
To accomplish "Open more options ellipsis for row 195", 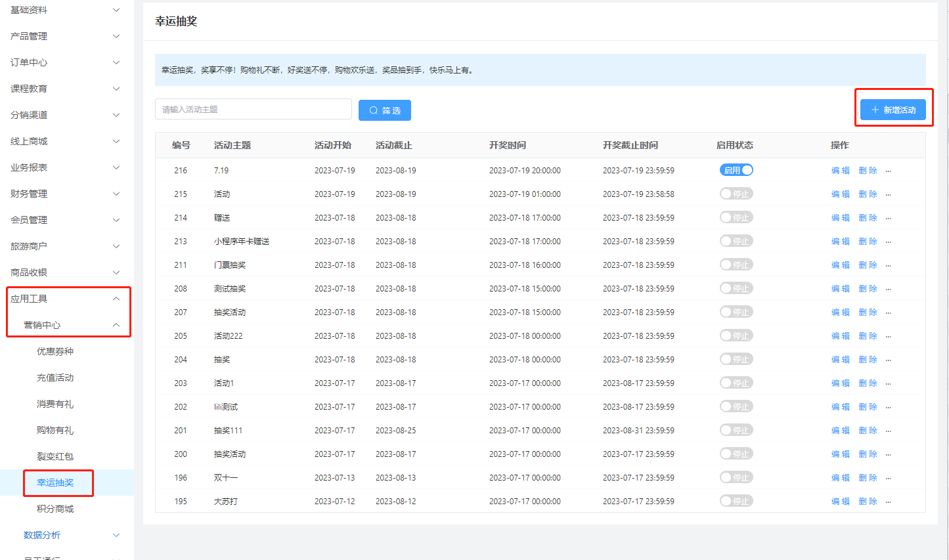I will coord(888,502).
